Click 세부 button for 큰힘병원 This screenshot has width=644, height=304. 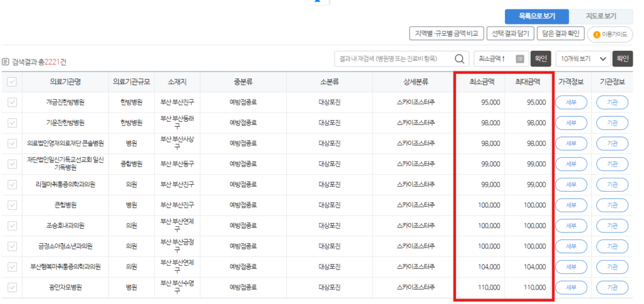click(x=571, y=205)
